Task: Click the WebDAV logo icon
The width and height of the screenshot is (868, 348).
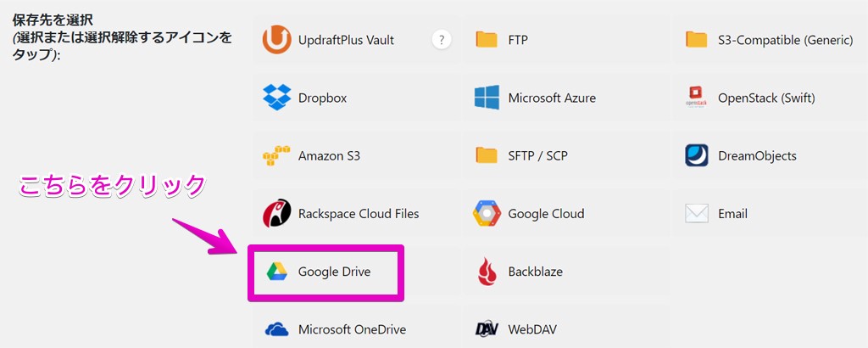Action: click(x=487, y=329)
